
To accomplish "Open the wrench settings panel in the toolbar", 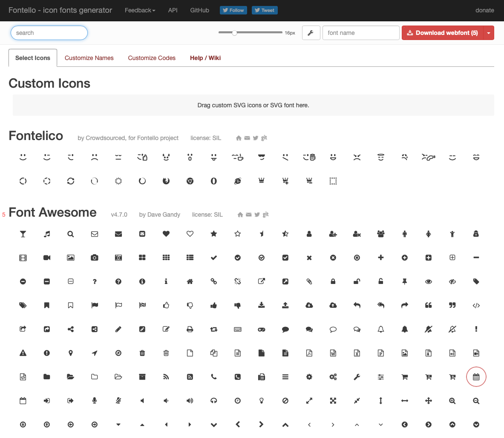I will tap(311, 33).
